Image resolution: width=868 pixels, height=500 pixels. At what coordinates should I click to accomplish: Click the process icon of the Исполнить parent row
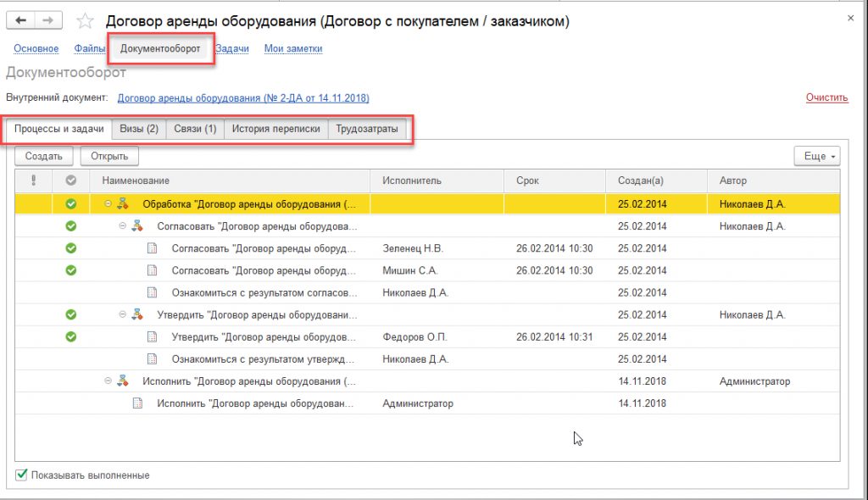[123, 381]
